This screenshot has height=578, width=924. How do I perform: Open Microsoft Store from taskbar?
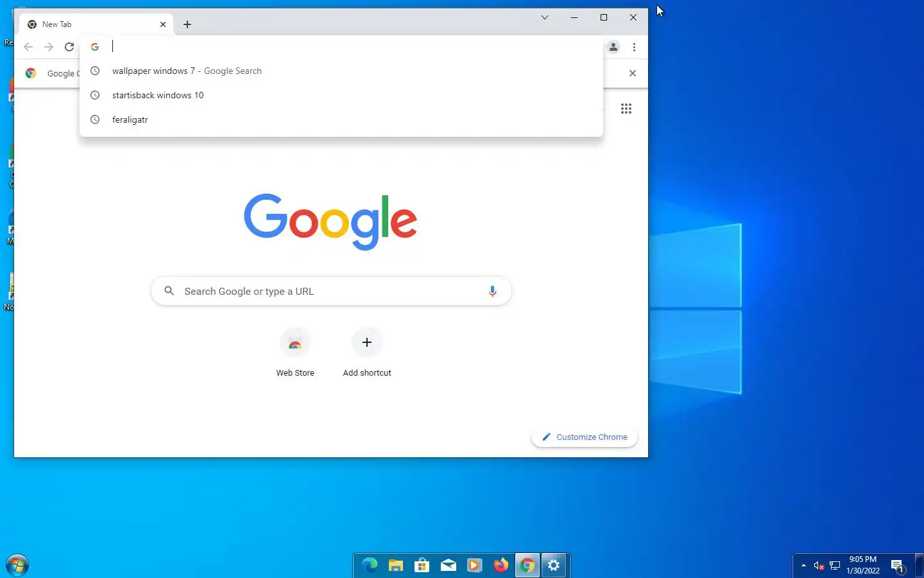[x=422, y=565]
